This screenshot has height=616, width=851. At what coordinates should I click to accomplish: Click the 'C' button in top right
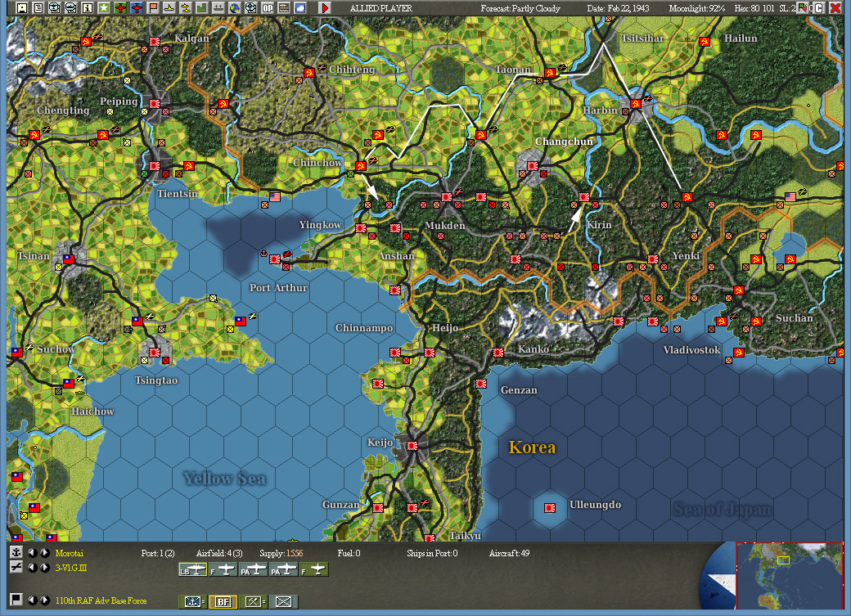(819, 8)
